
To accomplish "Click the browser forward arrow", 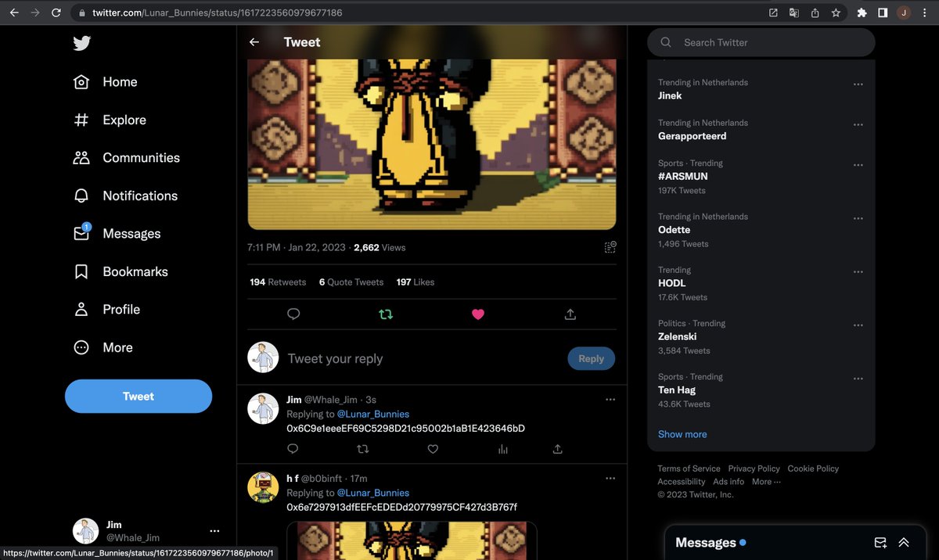I will coord(35,13).
